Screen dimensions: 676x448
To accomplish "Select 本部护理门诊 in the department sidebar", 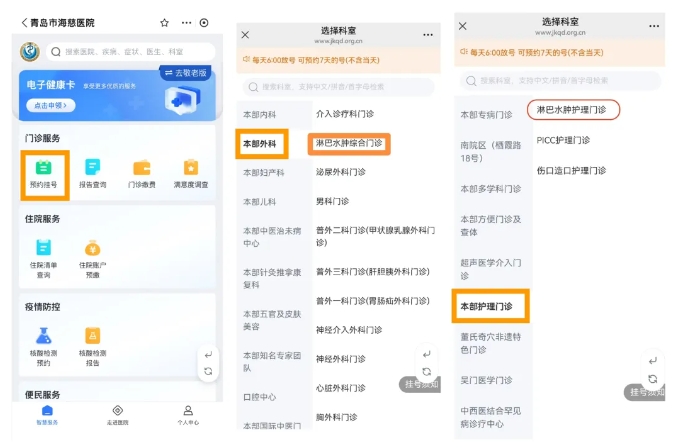I will pyautogui.click(x=485, y=306).
